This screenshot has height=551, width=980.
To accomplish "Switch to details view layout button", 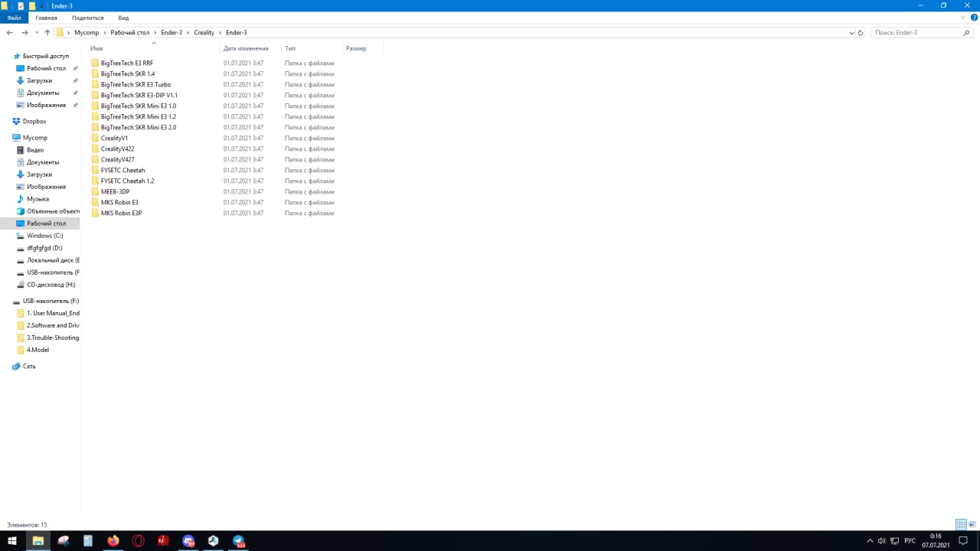I will click(x=961, y=525).
